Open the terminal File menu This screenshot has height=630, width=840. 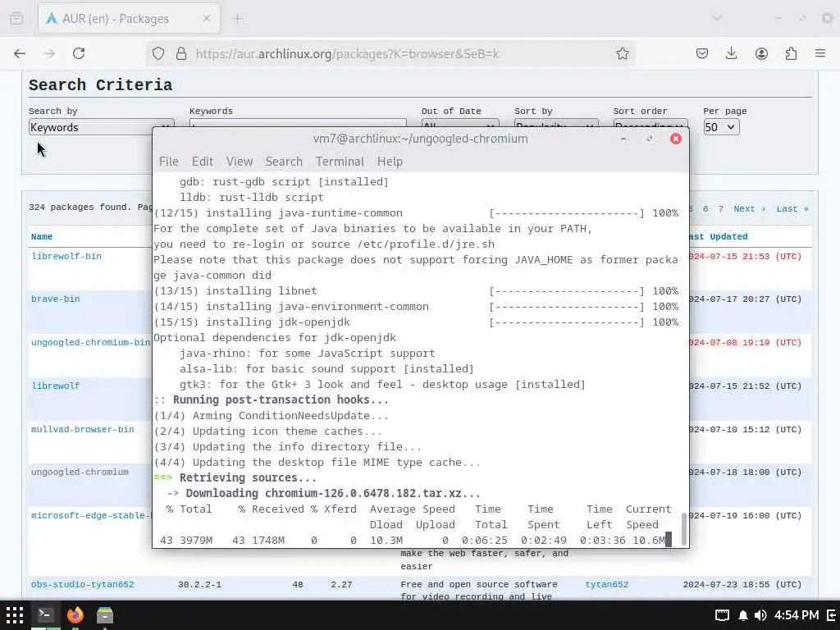168,162
